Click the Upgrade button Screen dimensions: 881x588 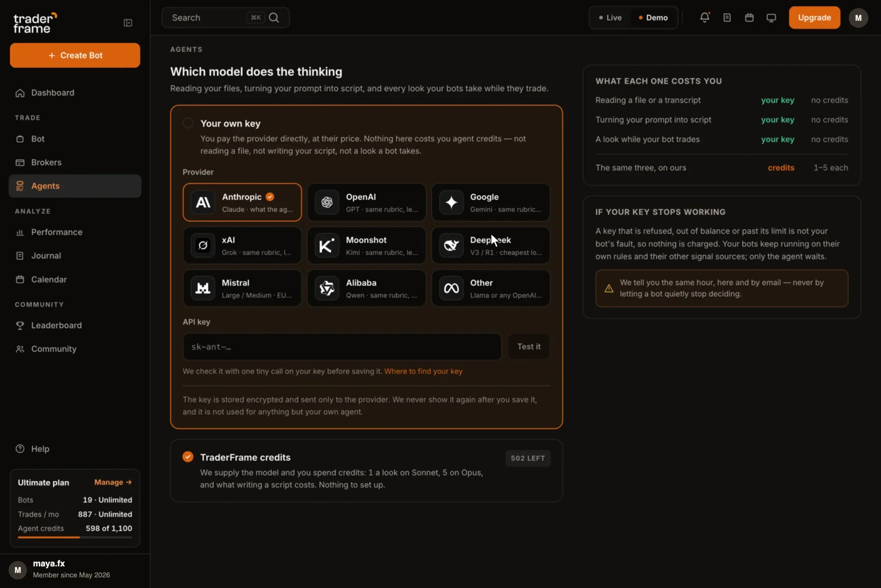point(815,18)
